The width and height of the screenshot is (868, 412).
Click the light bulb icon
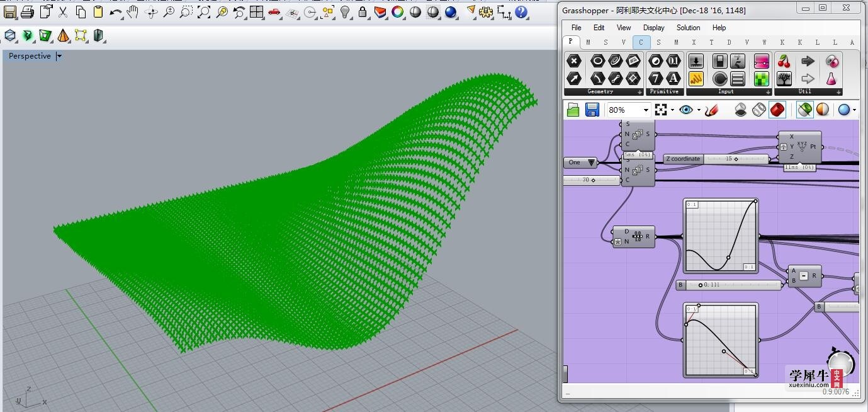345,11
